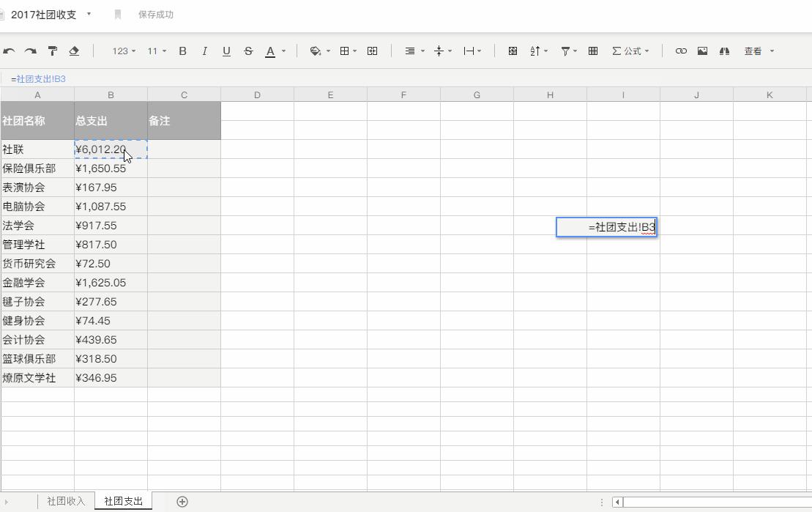Open the font size 11 dropdown
This screenshot has width=812, height=512.
point(157,51)
